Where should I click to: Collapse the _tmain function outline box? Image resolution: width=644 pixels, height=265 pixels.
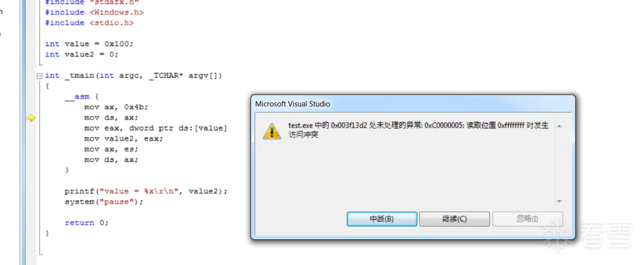tap(39, 76)
